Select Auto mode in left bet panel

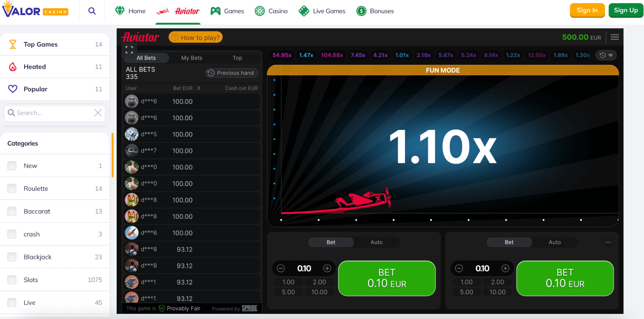pos(377,242)
